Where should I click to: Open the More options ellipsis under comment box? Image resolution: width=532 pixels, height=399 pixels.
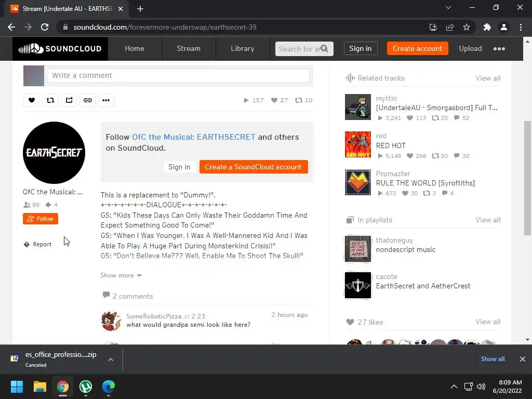pos(106,100)
